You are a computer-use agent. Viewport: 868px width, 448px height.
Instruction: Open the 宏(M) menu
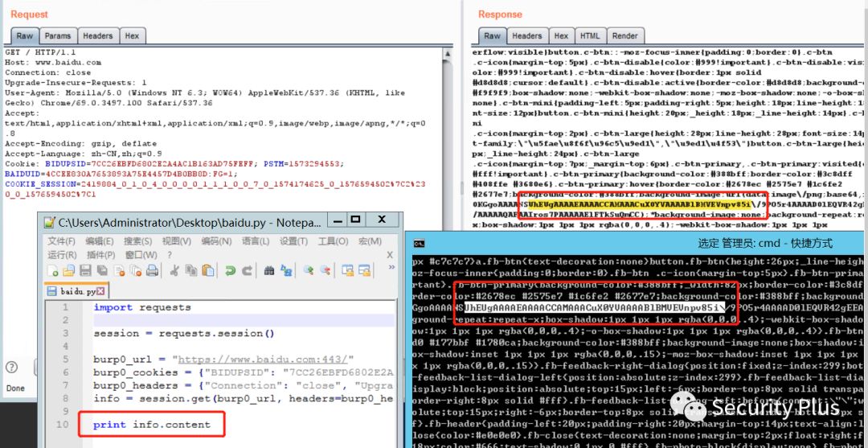pos(370,241)
